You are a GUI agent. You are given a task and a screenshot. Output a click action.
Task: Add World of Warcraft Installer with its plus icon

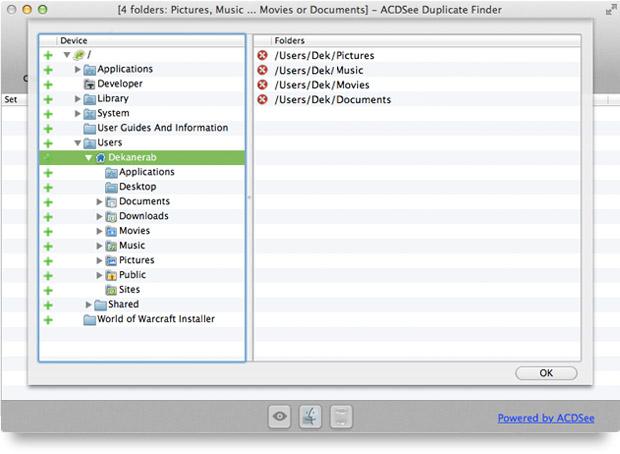click(x=48, y=320)
